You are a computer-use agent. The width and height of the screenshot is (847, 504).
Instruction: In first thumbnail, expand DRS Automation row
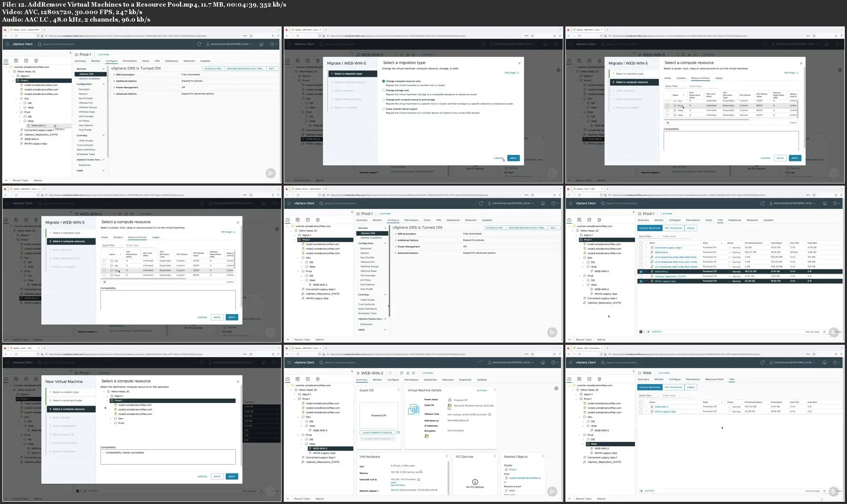point(114,75)
